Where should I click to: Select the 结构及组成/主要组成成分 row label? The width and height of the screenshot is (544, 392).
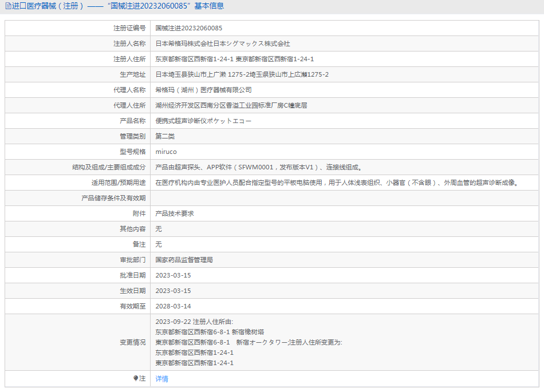tap(109, 168)
